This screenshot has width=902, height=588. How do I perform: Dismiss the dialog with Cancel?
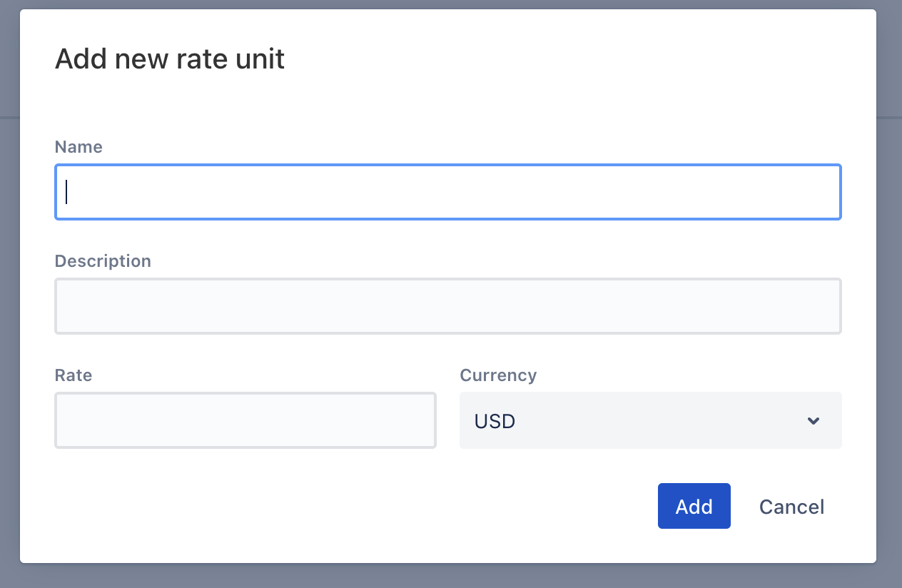tap(791, 507)
